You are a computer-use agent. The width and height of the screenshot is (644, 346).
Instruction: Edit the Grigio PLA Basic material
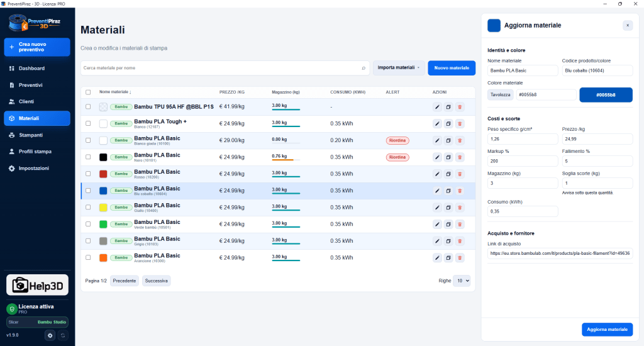tap(437, 241)
